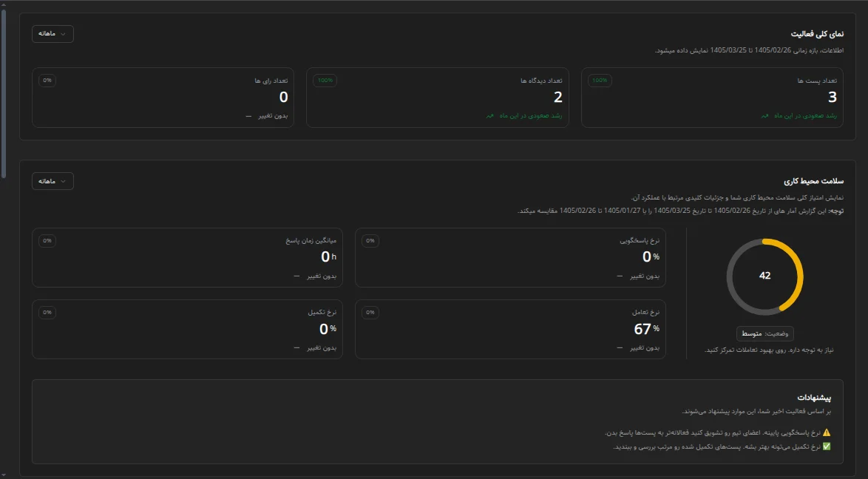Click the no-change dash icon in response rate card
The height and width of the screenshot is (479, 868).
(x=620, y=276)
